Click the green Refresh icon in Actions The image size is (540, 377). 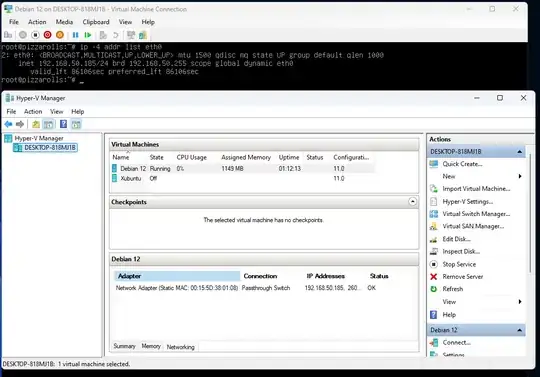pyautogui.click(x=434, y=289)
